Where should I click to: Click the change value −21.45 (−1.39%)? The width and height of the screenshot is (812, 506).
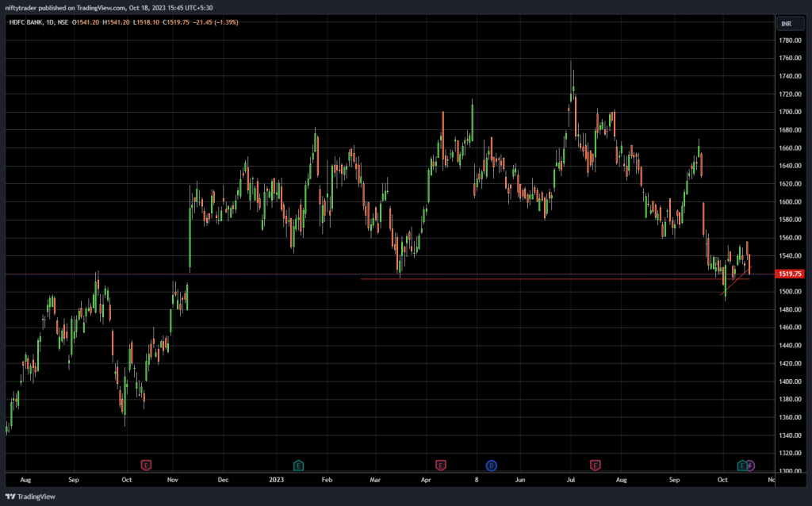(216, 22)
